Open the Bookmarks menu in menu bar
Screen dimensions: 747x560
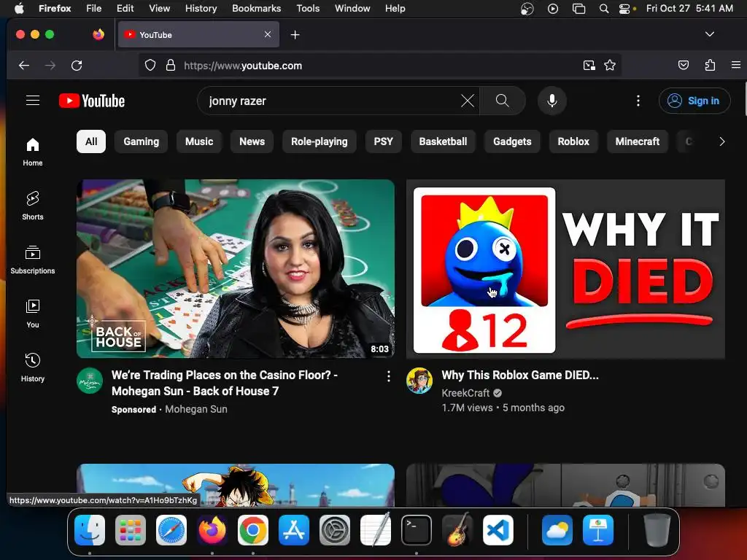click(x=256, y=8)
